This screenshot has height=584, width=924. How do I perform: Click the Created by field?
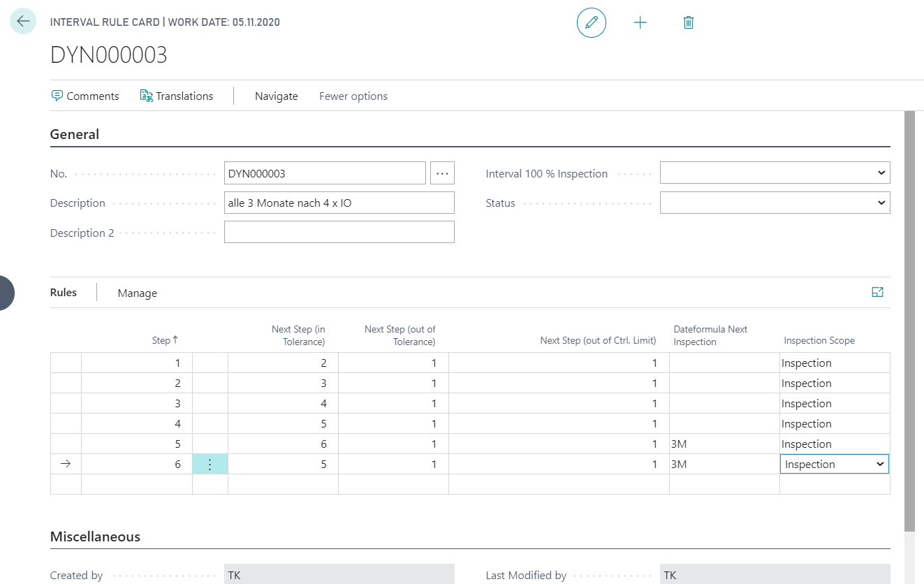point(339,576)
